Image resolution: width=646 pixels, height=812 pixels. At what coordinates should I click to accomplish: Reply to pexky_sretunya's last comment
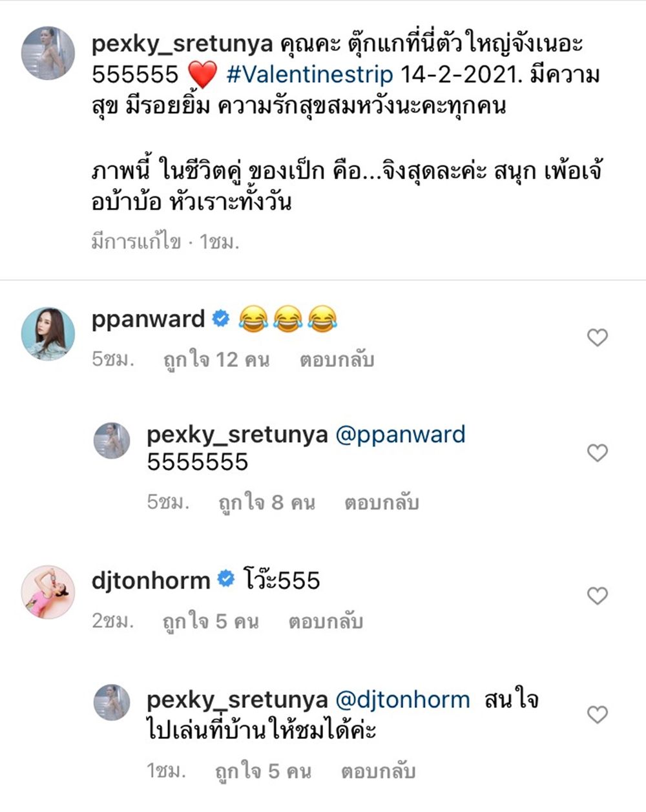(378, 771)
